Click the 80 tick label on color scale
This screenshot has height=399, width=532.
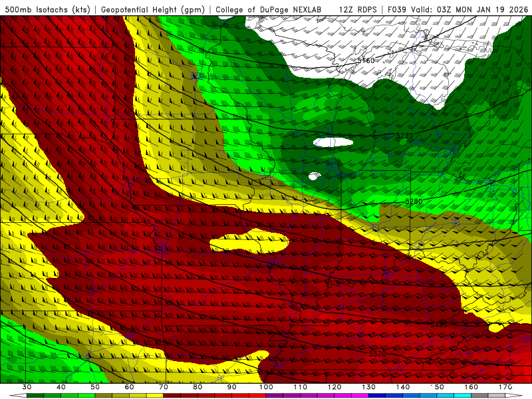coord(198,387)
